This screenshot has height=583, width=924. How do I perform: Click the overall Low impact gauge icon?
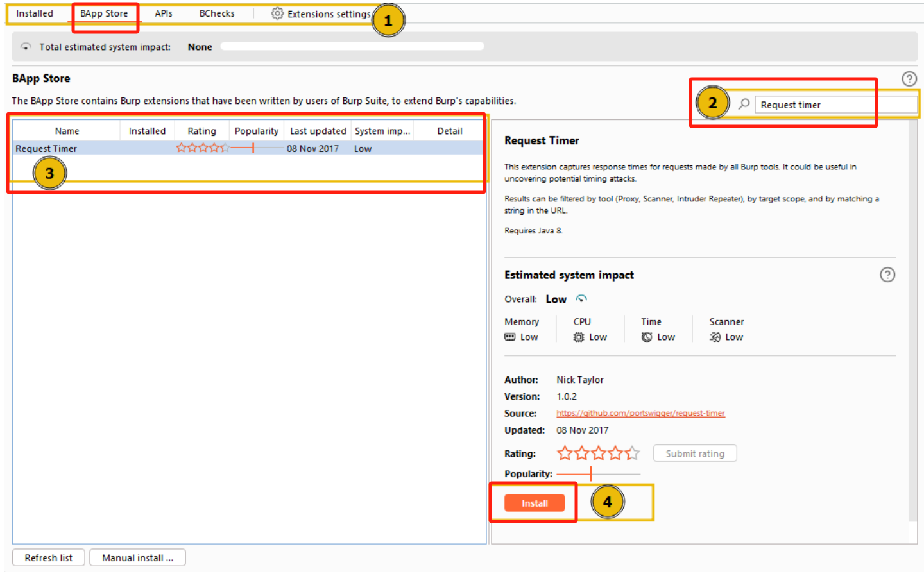pyautogui.click(x=581, y=299)
